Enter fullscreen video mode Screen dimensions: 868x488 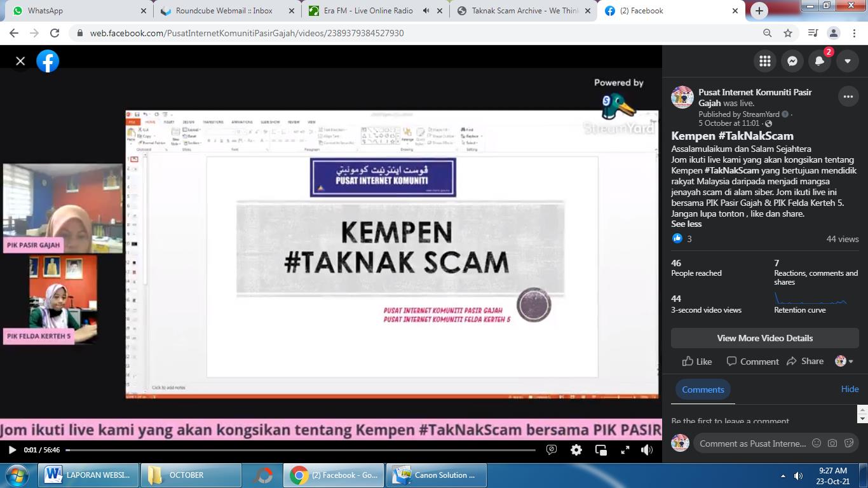pos(625,450)
